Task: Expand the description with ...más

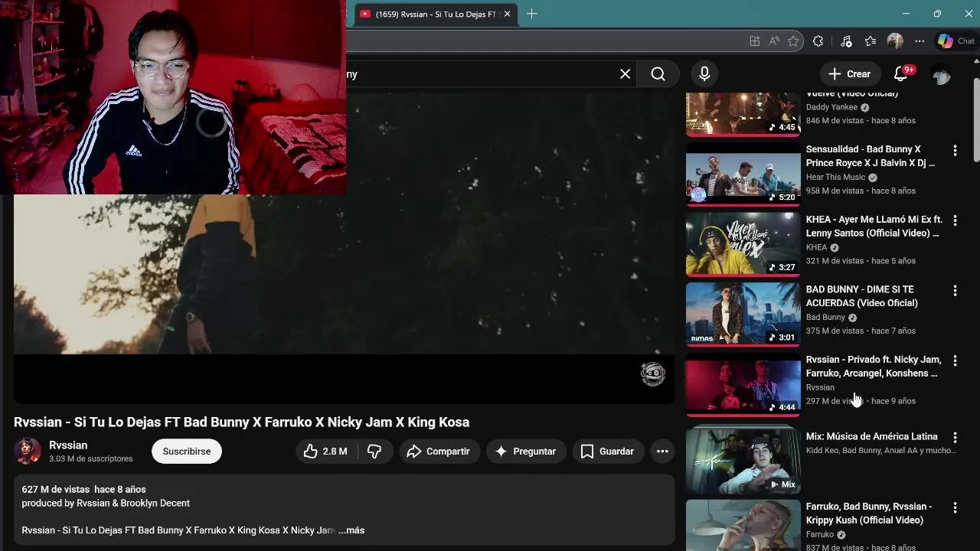Action: tap(351, 530)
